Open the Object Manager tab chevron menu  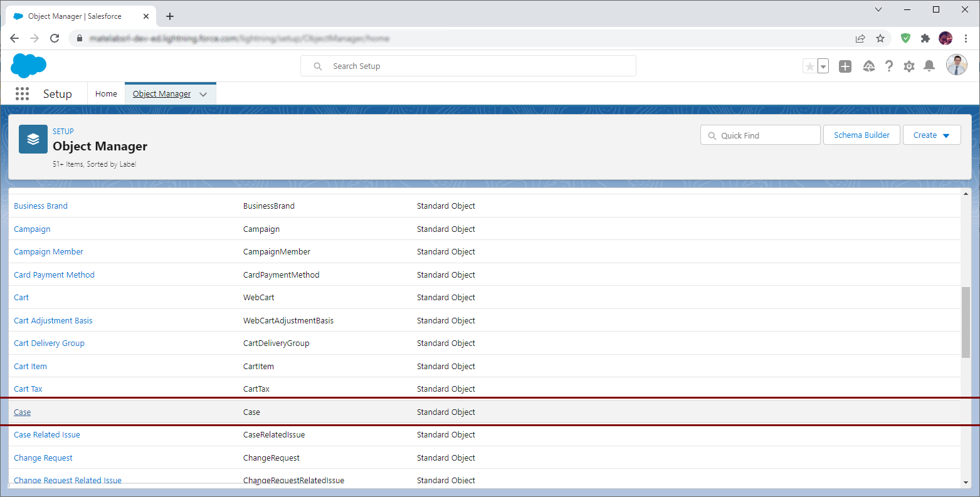click(x=203, y=94)
